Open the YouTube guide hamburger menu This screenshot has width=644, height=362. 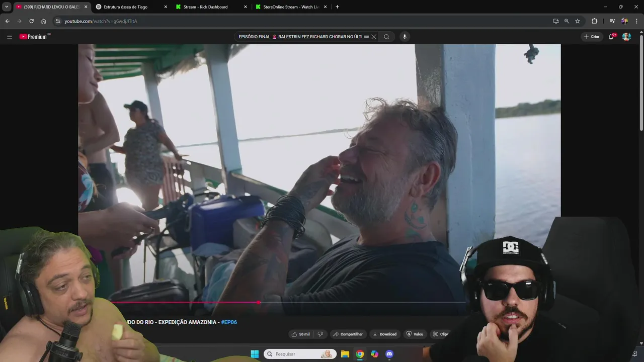[x=10, y=37]
